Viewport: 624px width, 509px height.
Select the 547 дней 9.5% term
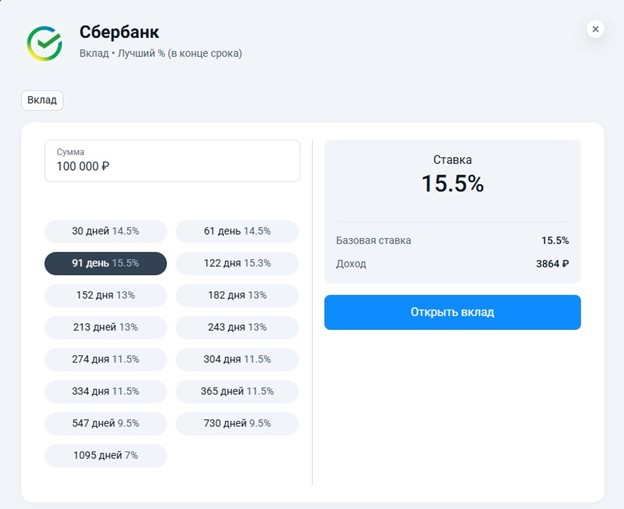(x=105, y=423)
